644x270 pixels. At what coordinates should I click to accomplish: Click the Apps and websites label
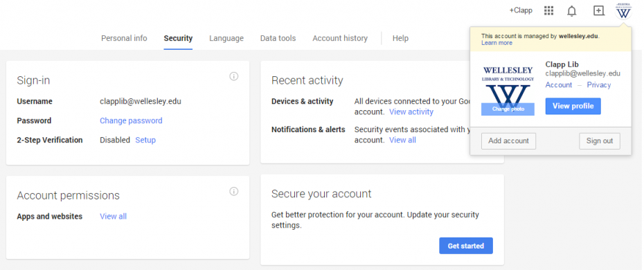(50, 216)
